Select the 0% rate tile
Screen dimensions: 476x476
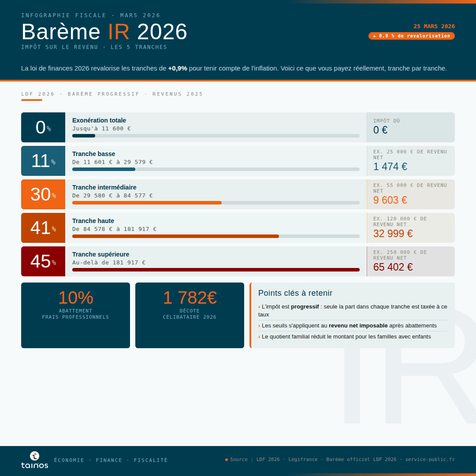coord(43,127)
